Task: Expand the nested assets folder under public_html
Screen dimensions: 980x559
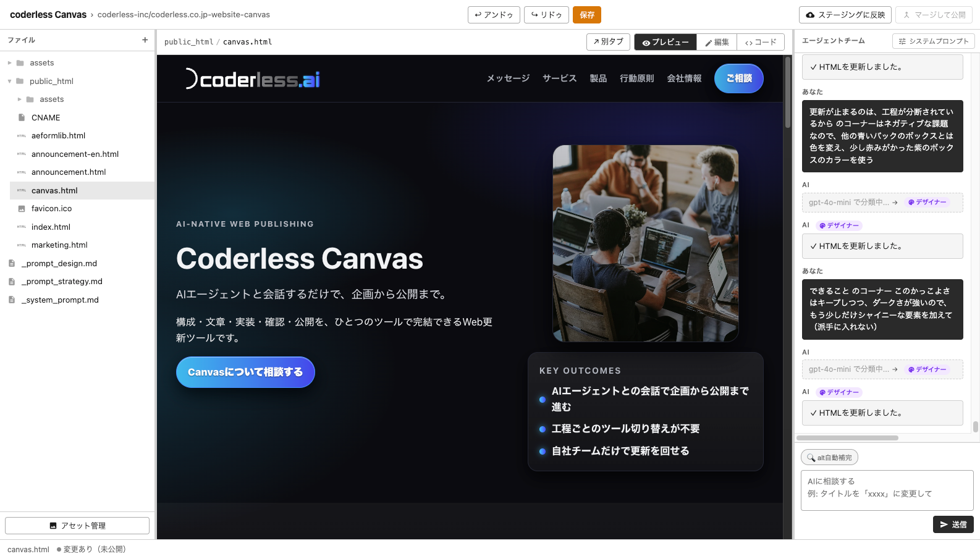Action: pyautogui.click(x=19, y=99)
